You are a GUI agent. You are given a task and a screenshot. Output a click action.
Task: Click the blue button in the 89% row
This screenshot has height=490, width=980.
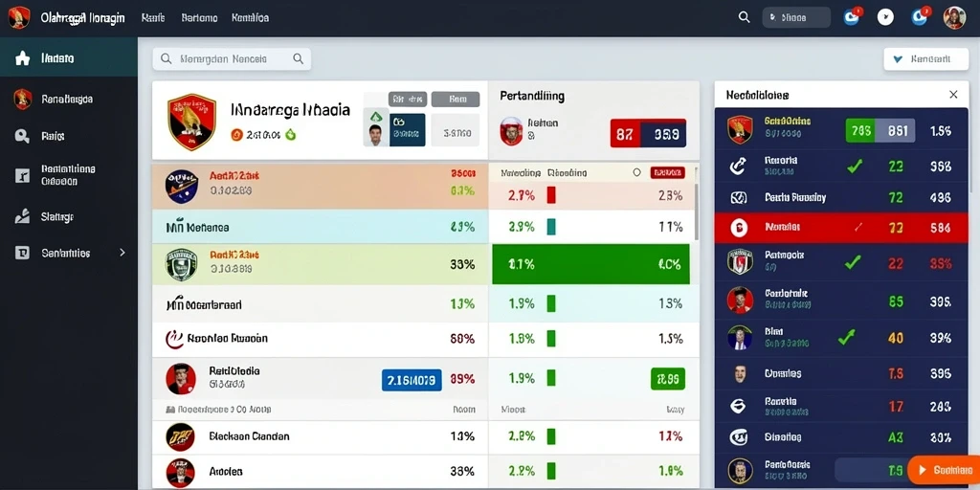(412, 379)
